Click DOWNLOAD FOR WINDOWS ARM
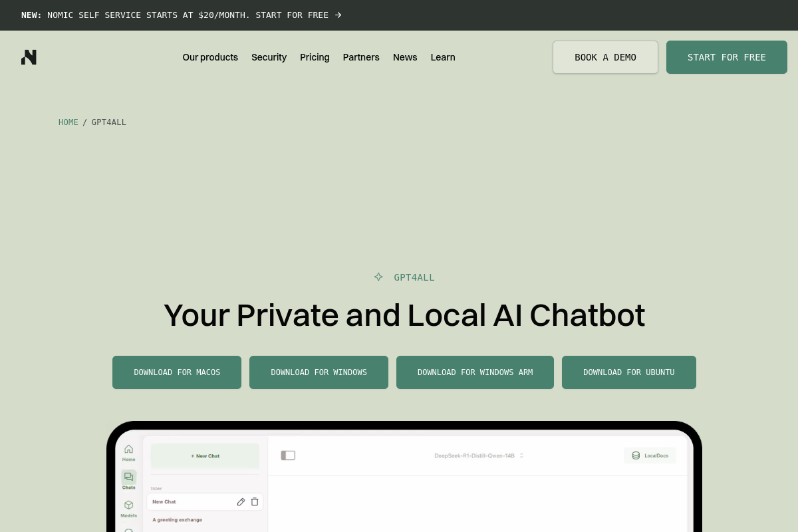Image resolution: width=798 pixels, height=532 pixels. pyautogui.click(x=475, y=372)
